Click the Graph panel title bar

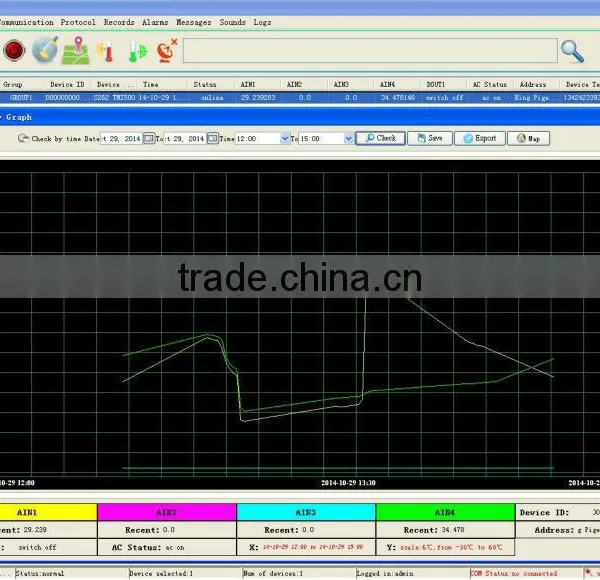tap(300, 117)
